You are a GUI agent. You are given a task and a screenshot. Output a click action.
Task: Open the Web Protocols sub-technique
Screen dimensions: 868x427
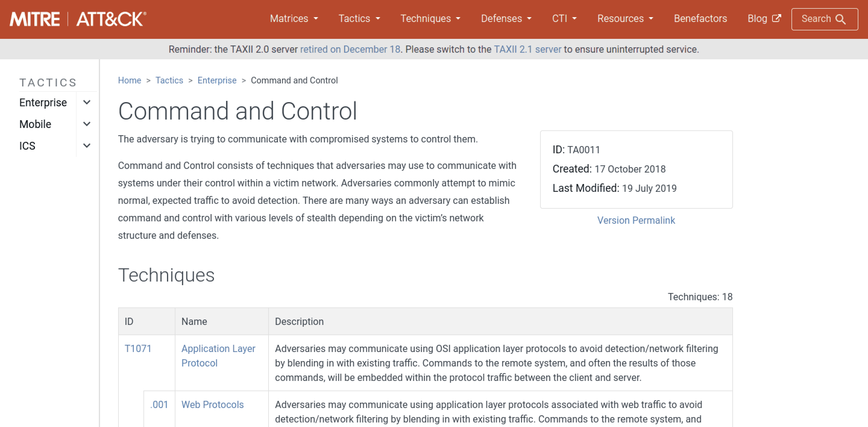(x=212, y=404)
